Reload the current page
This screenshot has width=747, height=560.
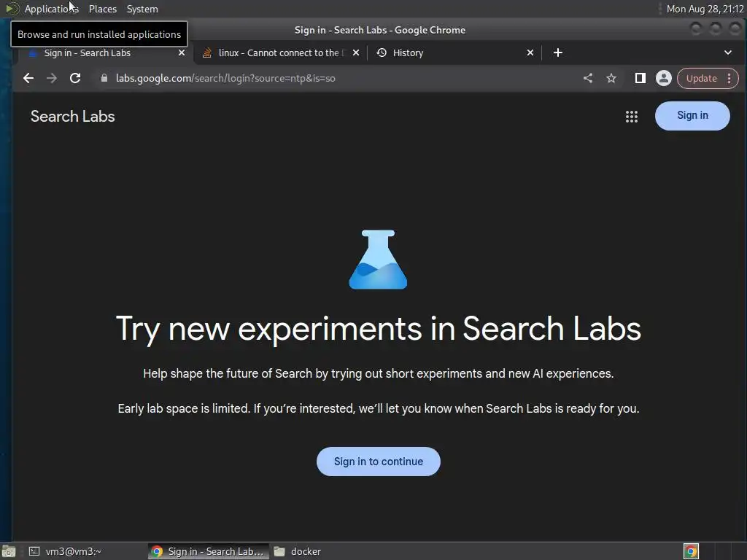click(75, 78)
